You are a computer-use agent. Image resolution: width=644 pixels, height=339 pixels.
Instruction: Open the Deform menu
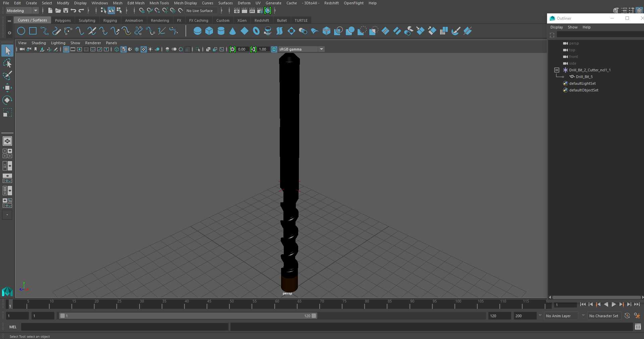[x=244, y=3]
